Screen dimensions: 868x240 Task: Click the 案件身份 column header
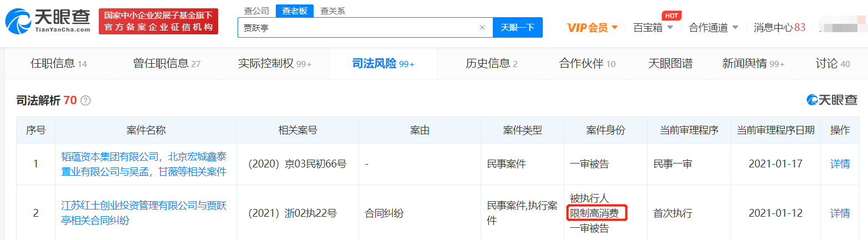605,130
